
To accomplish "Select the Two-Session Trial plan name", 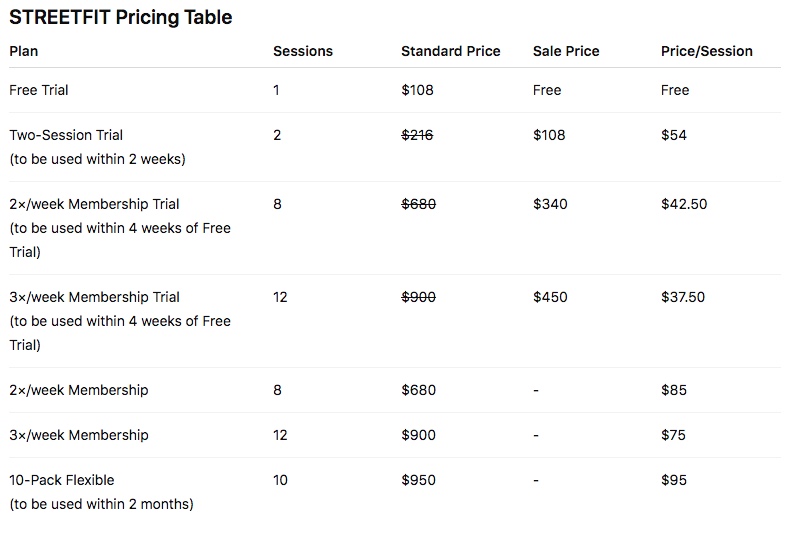I will pyautogui.click(x=66, y=135).
